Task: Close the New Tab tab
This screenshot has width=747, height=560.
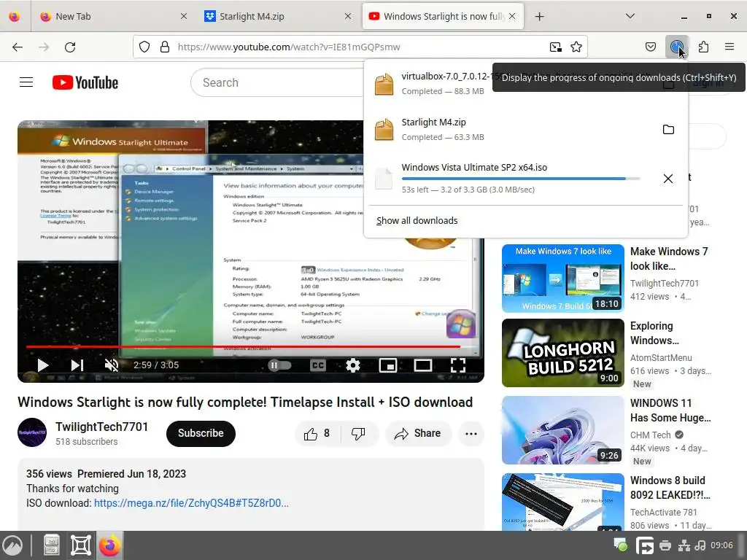Action: 184,16
